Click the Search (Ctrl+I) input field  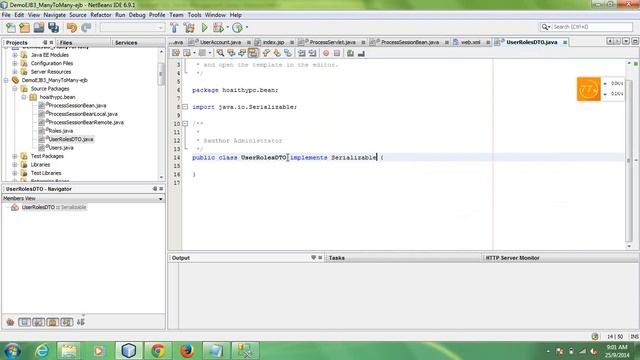coord(592,27)
